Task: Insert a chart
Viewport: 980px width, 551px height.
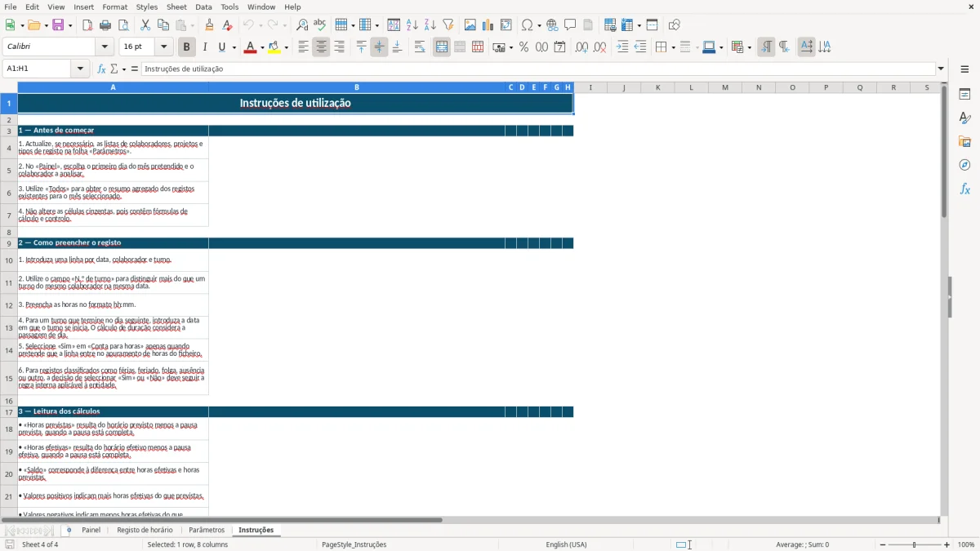Action: coord(488,25)
